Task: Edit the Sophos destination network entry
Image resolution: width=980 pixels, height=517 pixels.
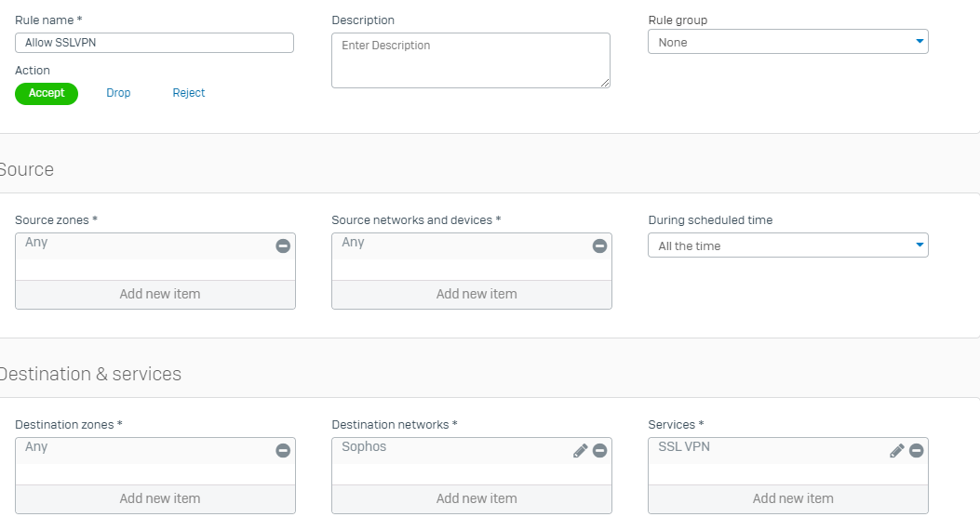Action: pos(581,450)
